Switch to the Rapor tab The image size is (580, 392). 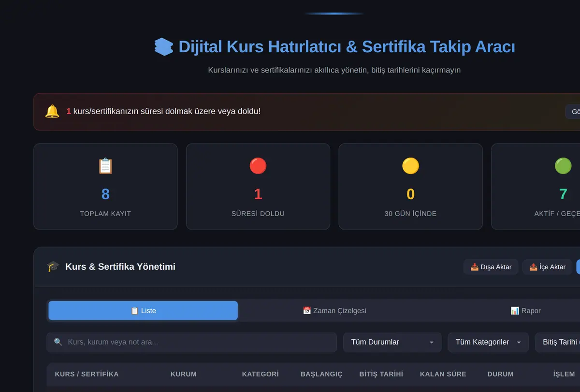[x=525, y=310]
